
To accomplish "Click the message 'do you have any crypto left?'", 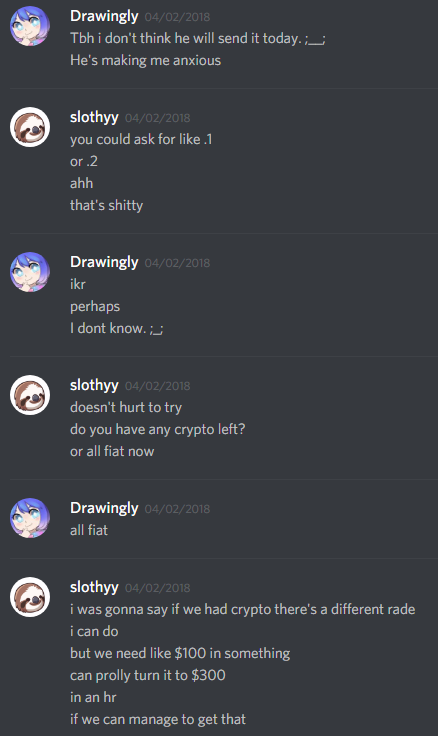I will click(158, 429).
